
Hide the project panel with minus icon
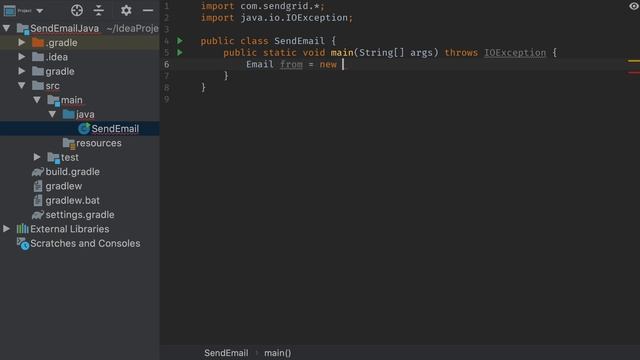pyautogui.click(x=148, y=10)
